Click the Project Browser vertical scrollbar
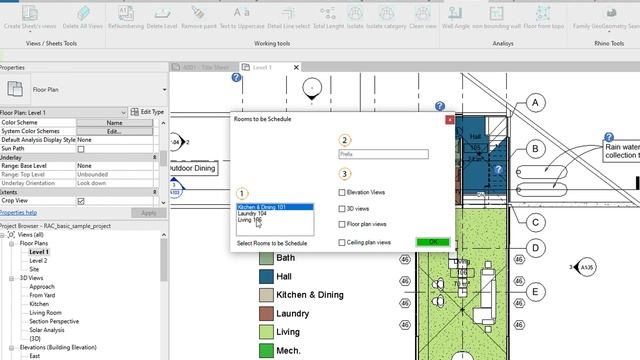640x360 pixels. tap(164, 260)
